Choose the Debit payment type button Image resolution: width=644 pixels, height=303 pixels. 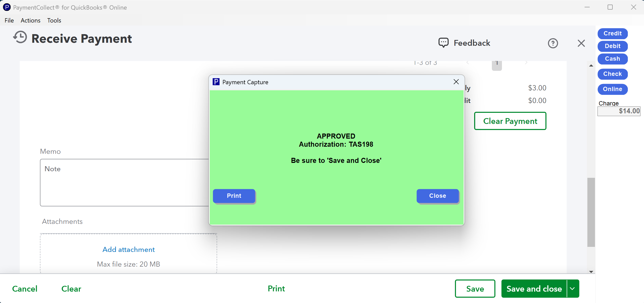(612, 46)
